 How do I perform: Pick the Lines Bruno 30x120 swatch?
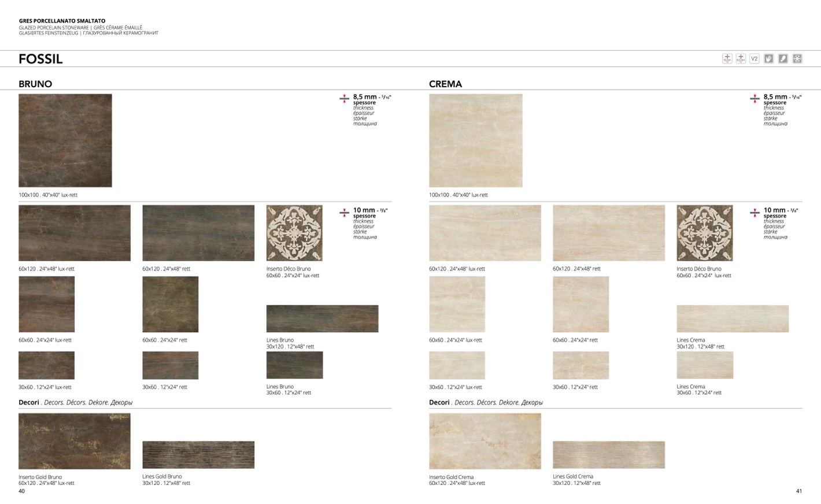322,318
